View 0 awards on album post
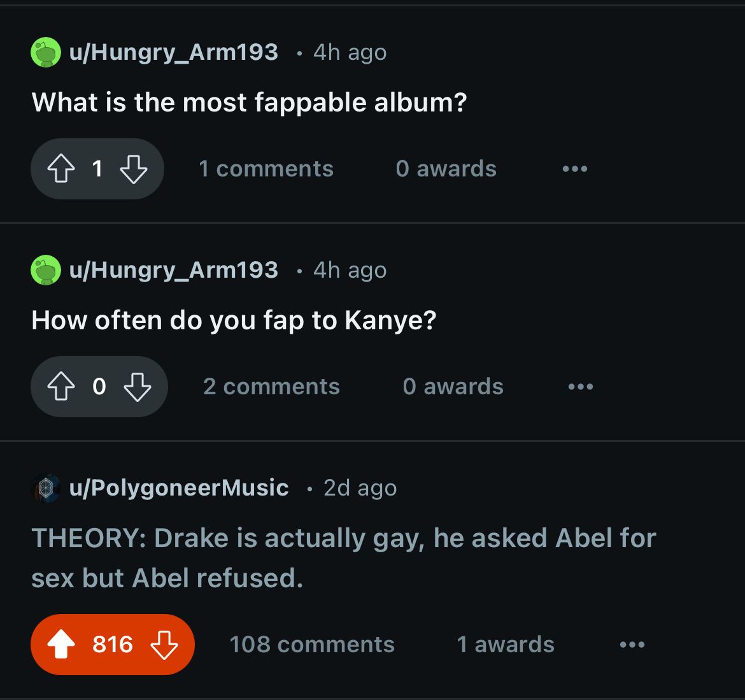 pos(446,169)
